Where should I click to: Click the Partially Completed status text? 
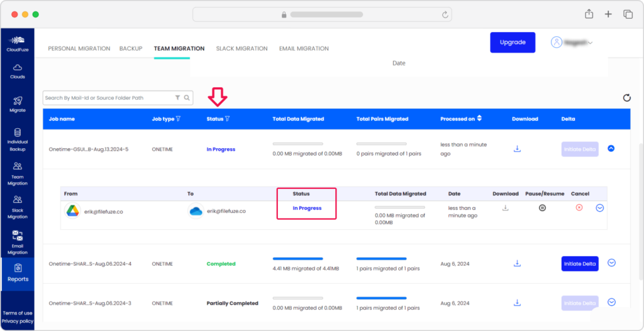coord(233,303)
